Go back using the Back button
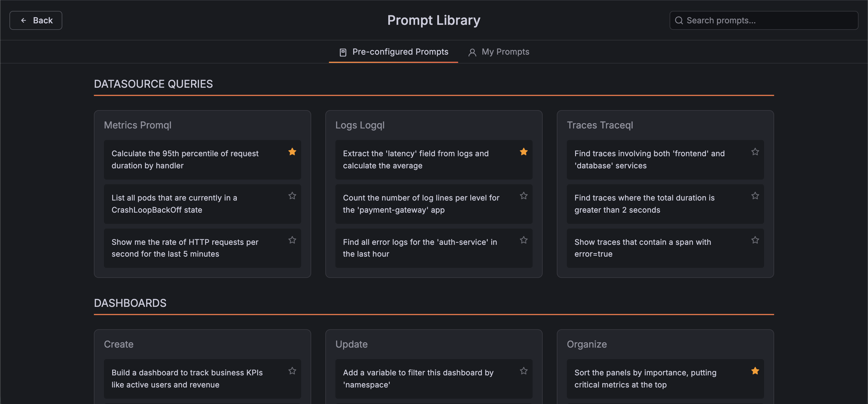 pos(36,20)
